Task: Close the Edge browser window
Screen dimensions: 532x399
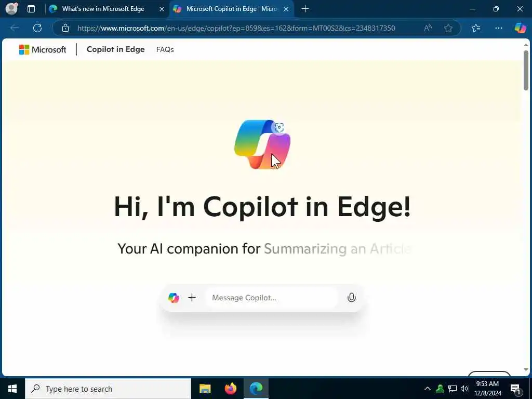Action: click(520, 9)
